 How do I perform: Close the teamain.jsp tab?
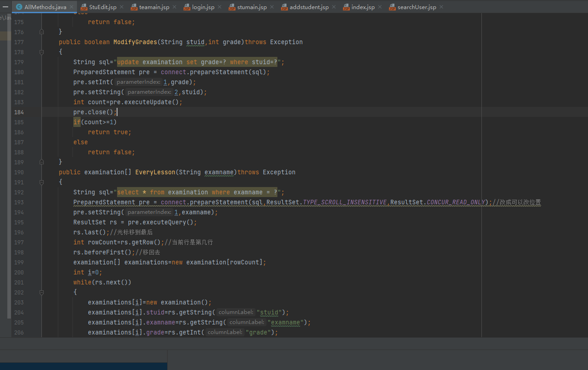[174, 7]
